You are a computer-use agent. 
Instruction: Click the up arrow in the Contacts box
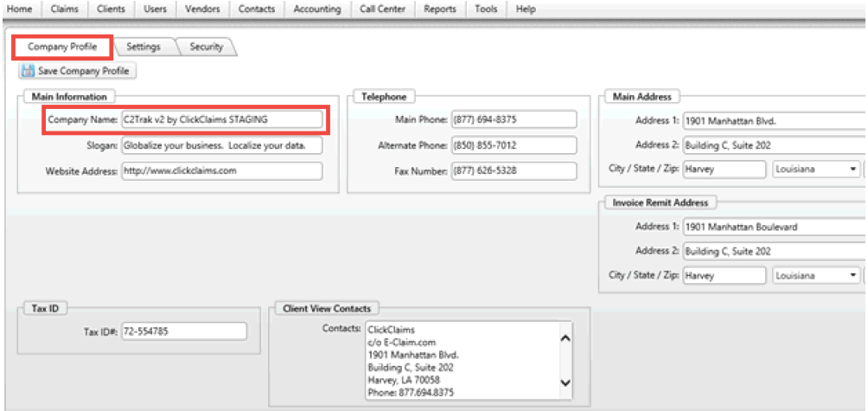[565, 338]
